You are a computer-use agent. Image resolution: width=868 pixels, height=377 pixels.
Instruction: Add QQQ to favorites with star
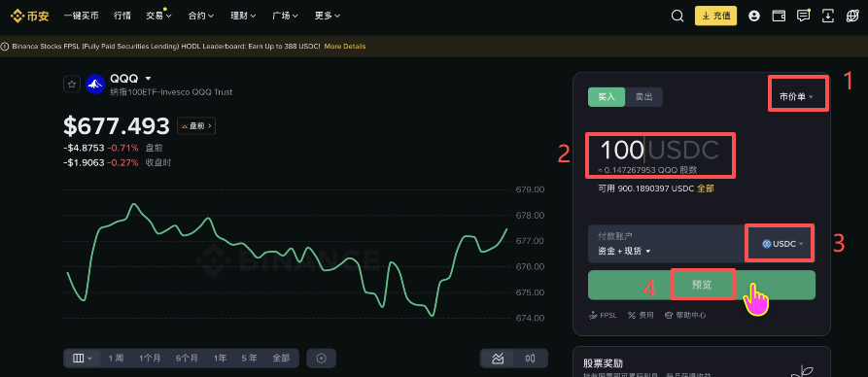click(71, 85)
